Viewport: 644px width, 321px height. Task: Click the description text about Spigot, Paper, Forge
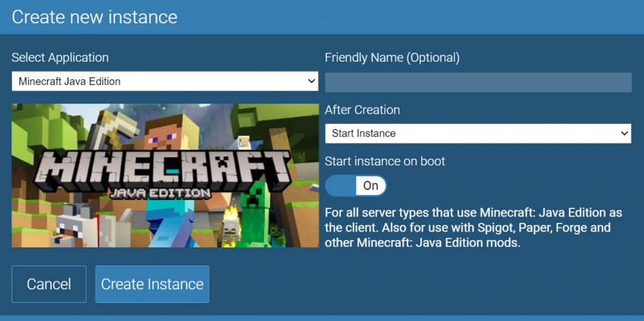pyautogui.click(x=473, y=228)
